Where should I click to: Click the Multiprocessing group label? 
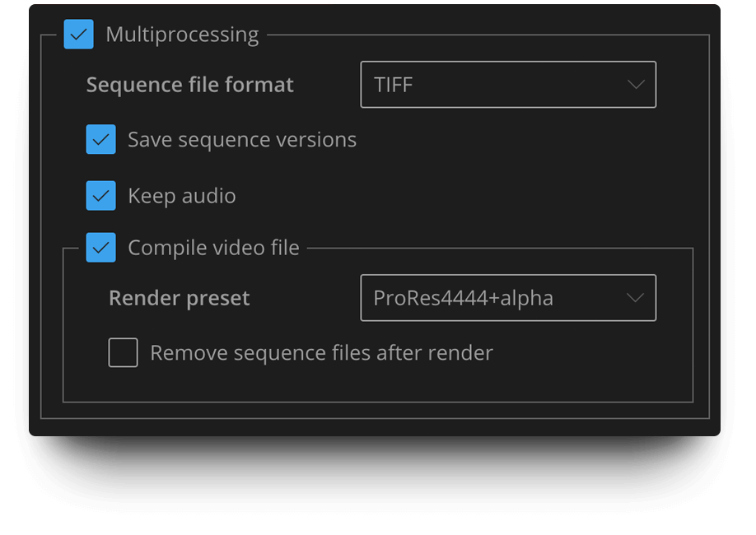point(183,35)
